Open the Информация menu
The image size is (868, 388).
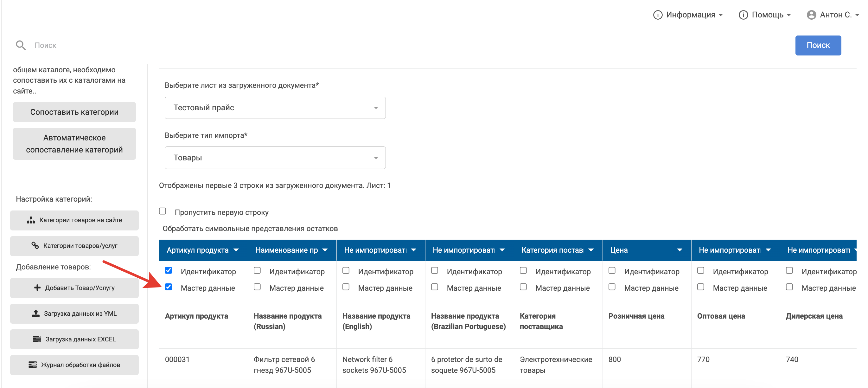click(x=688, y=15)
